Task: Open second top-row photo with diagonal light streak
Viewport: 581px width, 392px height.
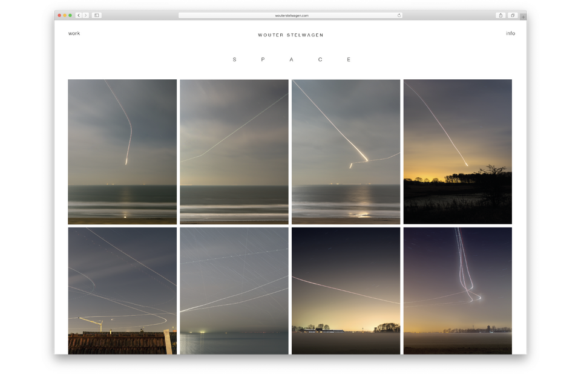Action: (234, 151)
